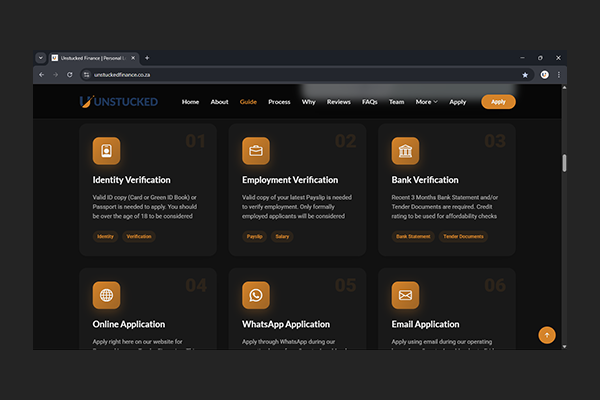
Task: Close the Unstucked Finance tab
Action: point(133,58)
